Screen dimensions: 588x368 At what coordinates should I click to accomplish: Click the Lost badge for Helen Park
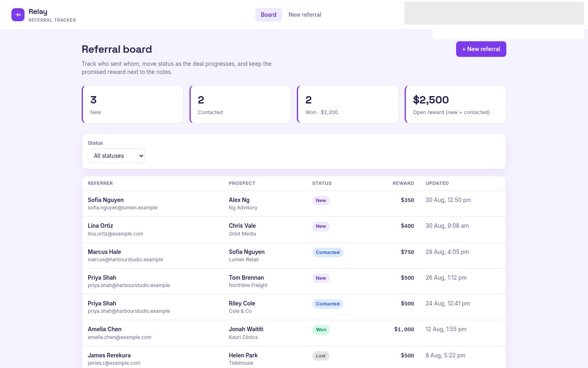tap(321, 356)
